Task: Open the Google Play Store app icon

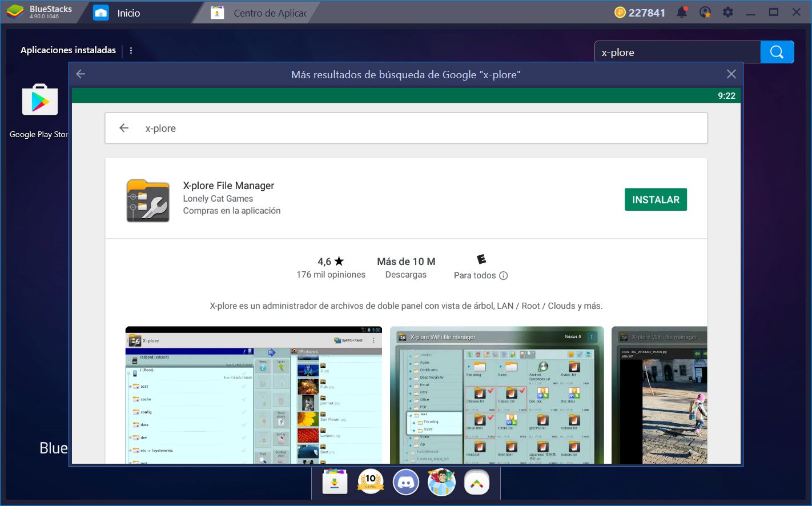Action: 40,101
